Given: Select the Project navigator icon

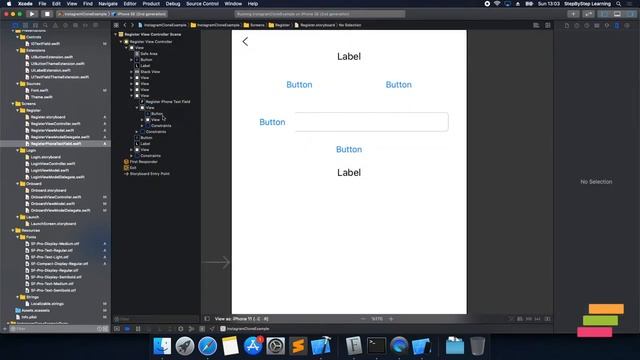Looking at the screenshot, I should pos(15,25).
